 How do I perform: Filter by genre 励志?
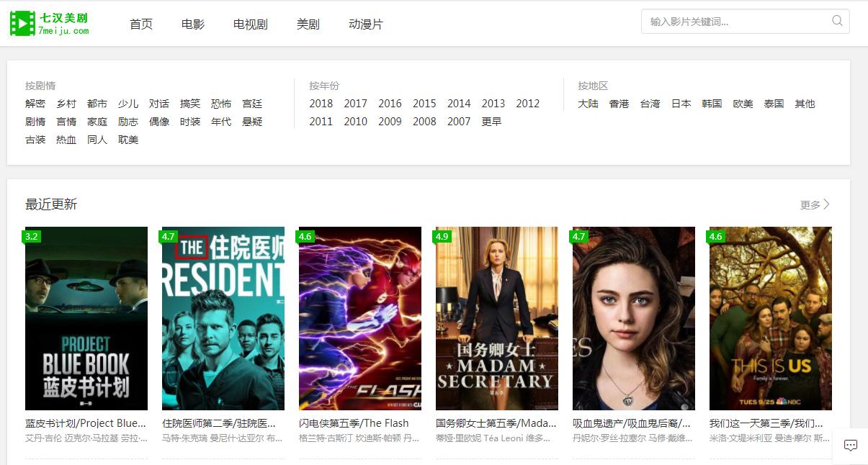[128, 122]
